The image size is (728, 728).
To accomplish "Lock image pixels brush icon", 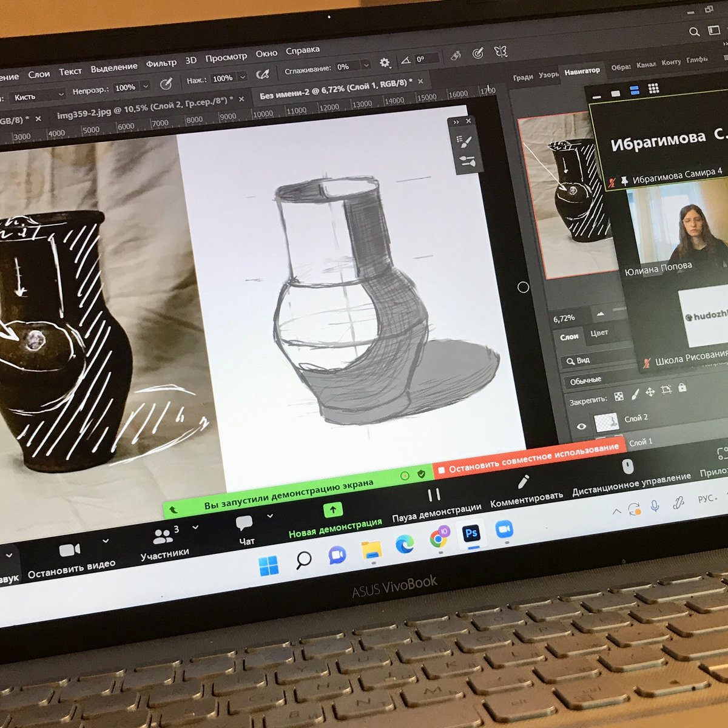I will [635, 394].
